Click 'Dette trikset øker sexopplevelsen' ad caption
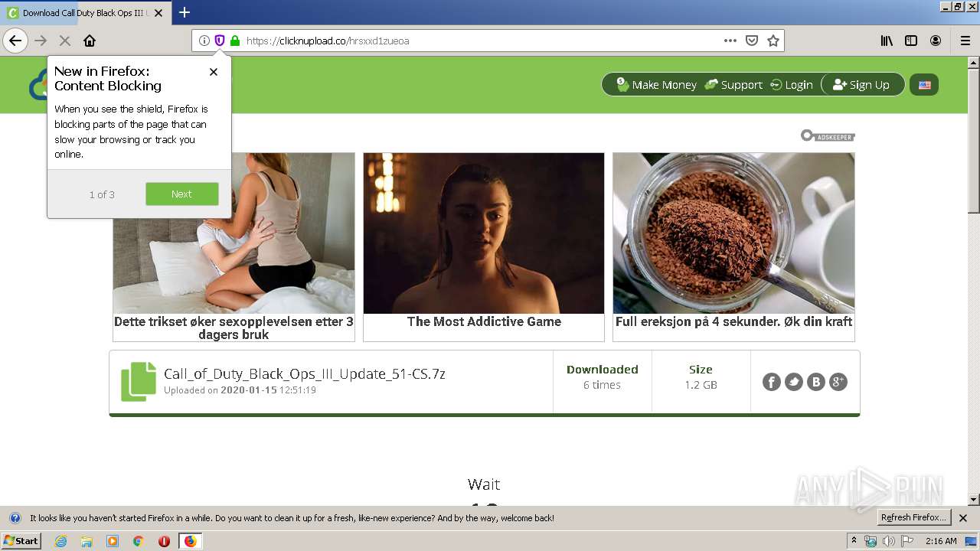The image size is (980, 551). [234, 328]
